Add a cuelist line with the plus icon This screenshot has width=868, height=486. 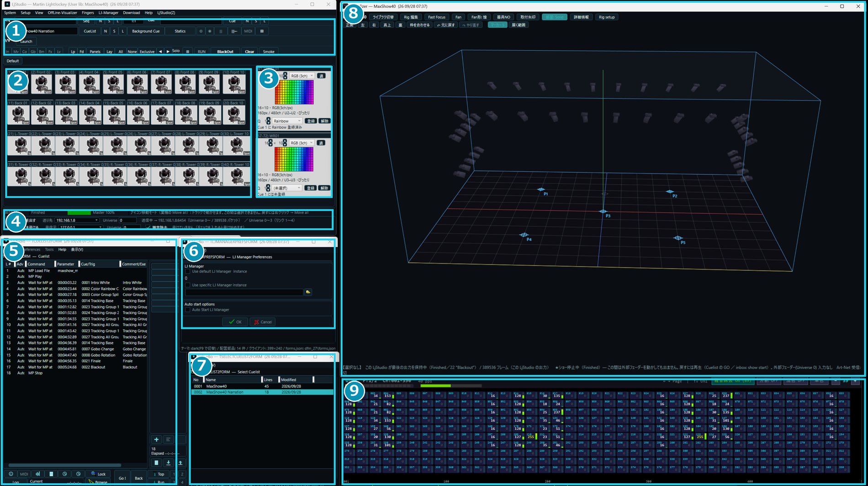click(x=156, y=439)
